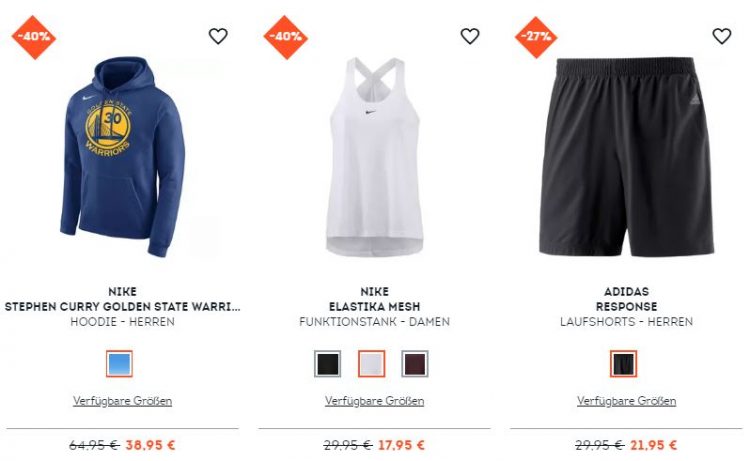Image resolution: width=750 pixels, height=461 pixels.
Task: Click the -27% badge on Adidas shorts
Action: click(536, 37)
